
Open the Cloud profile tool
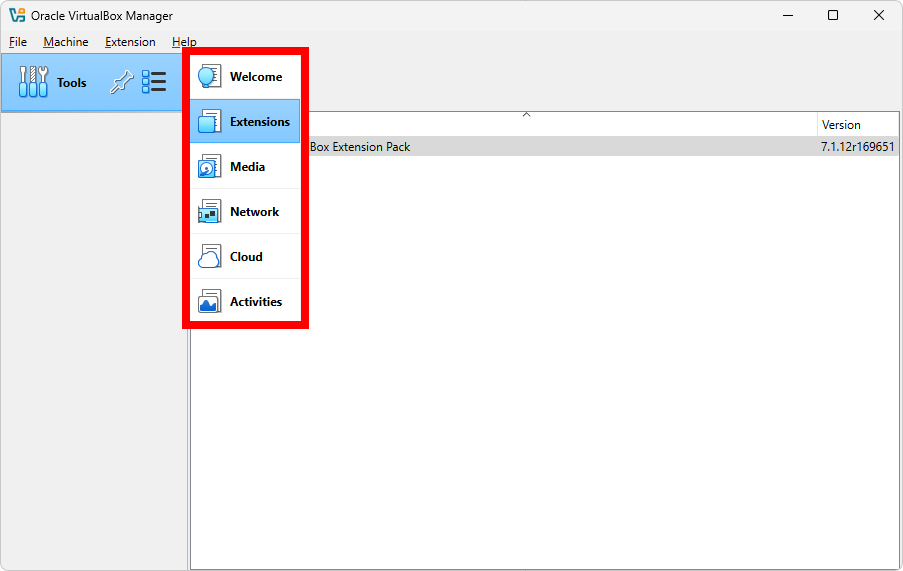(x=245, y=257)
